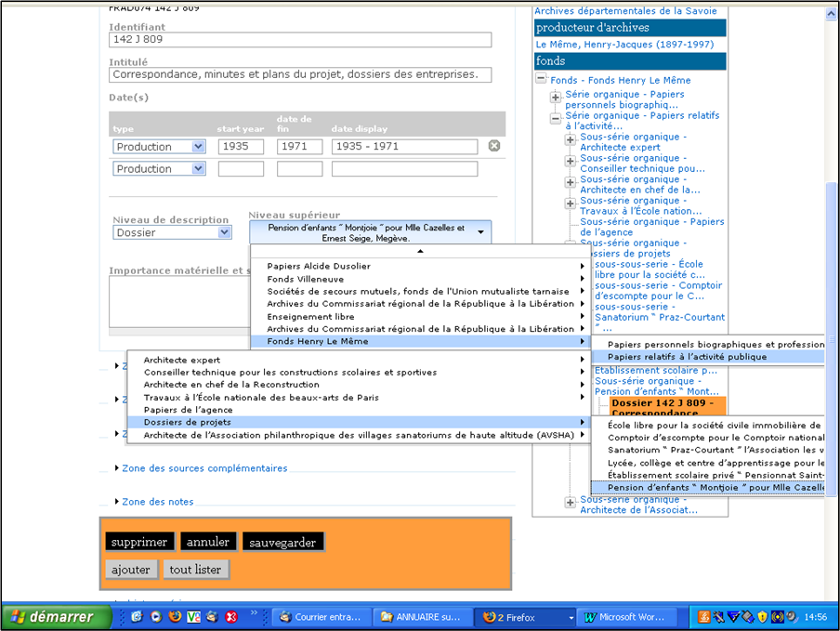Click the Identifiant field 142 J 809
840x631 pixels.
tap(300, 40)
